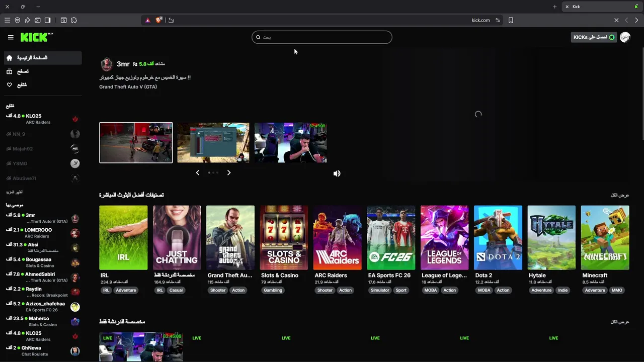The height and width of the screenshot is (362, 644).
Task: Mute the featured stream volume icon
Action: pos(337,173)
